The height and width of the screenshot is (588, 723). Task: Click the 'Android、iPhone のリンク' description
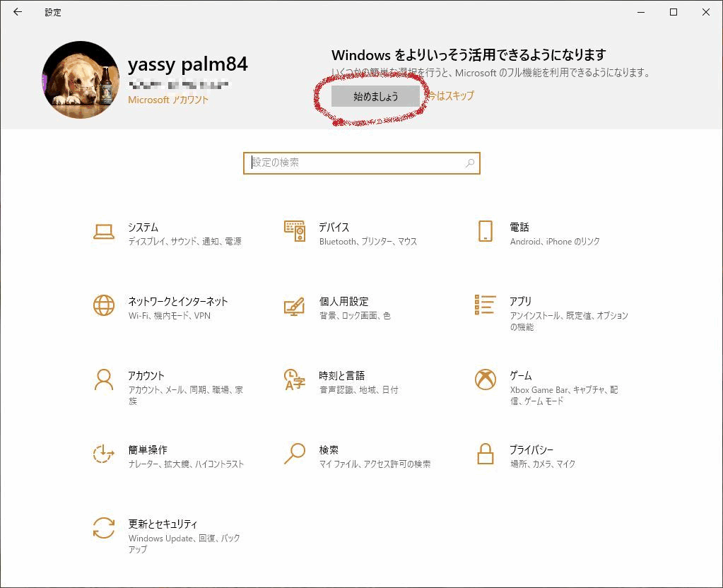point(555,242)
